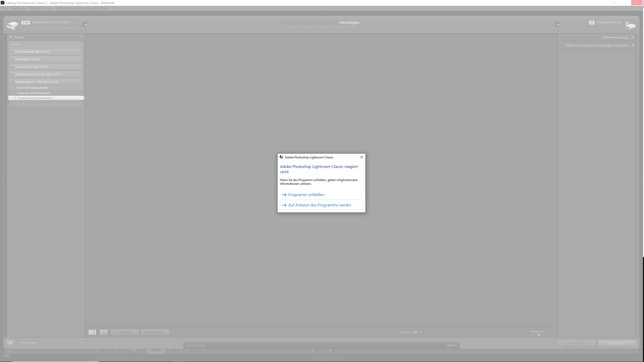This screenshot has width=644, height=362.
Task: Select the Hinzufügen import mode
Action: [349, 23]
